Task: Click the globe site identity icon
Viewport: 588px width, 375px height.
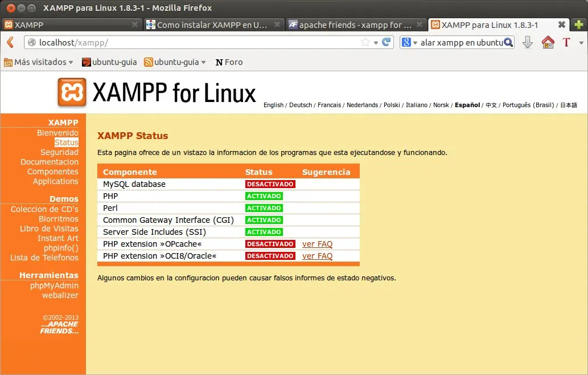Action: point(32,42)
